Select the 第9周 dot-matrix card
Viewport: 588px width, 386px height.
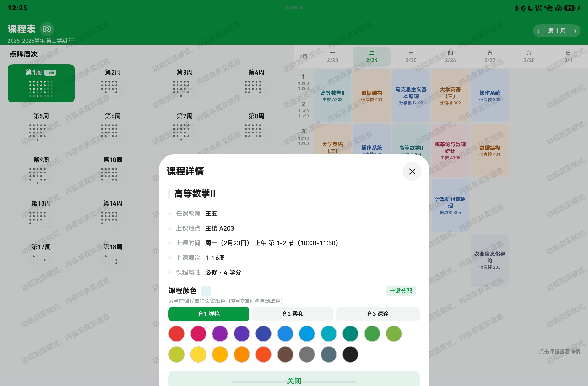point(41,171)
